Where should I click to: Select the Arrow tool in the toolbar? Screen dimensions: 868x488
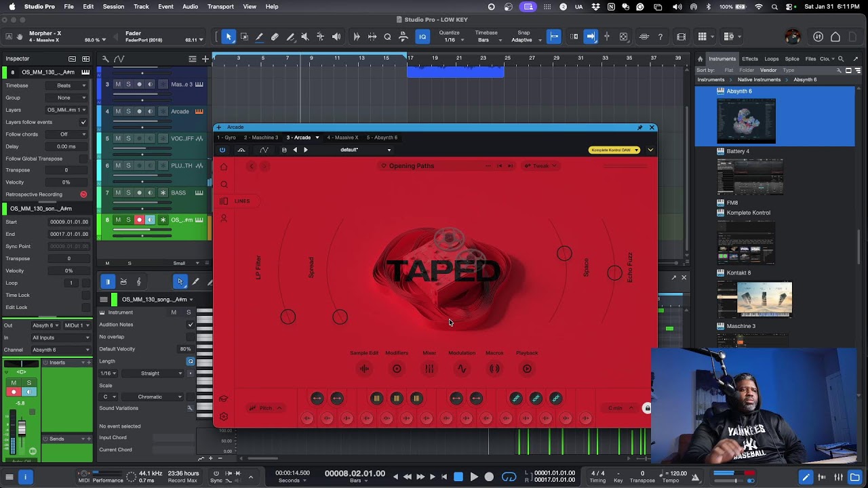[229, 37]
